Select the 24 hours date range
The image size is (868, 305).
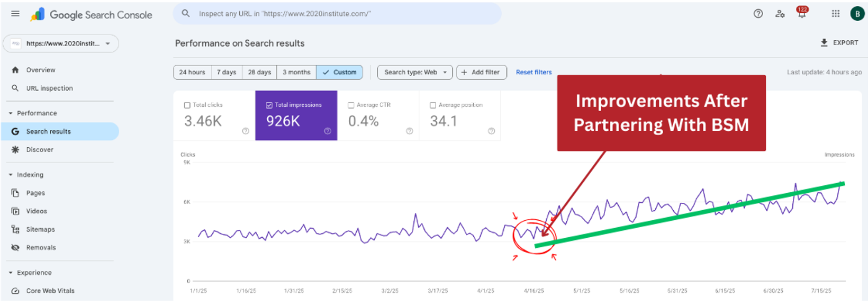point(193,72)
